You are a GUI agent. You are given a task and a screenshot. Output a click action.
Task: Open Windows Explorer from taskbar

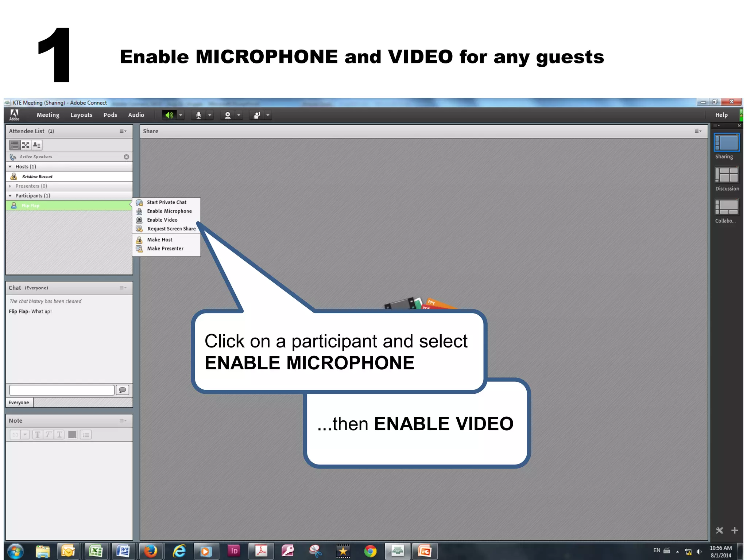click(x=43, y=551)
